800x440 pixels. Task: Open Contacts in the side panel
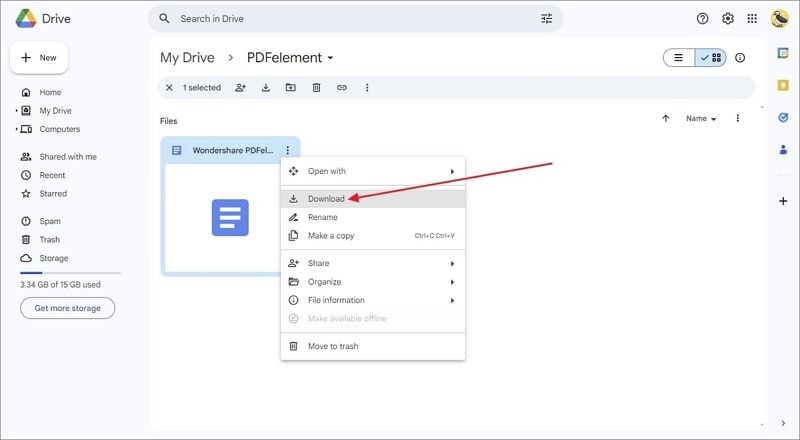pyautogui.click(x=783, y=150)
